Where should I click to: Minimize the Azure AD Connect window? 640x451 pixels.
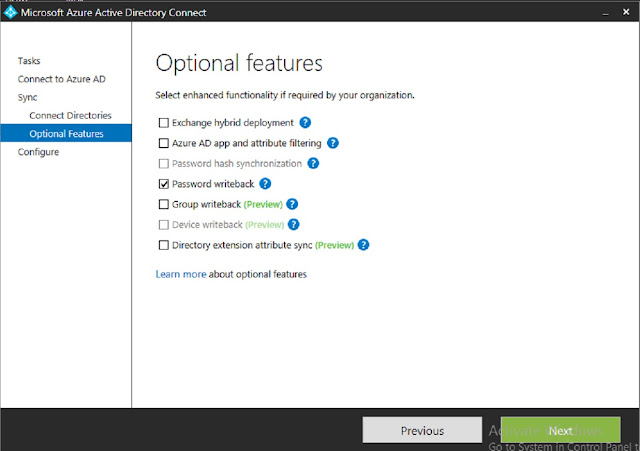click(x=605, y=13)
